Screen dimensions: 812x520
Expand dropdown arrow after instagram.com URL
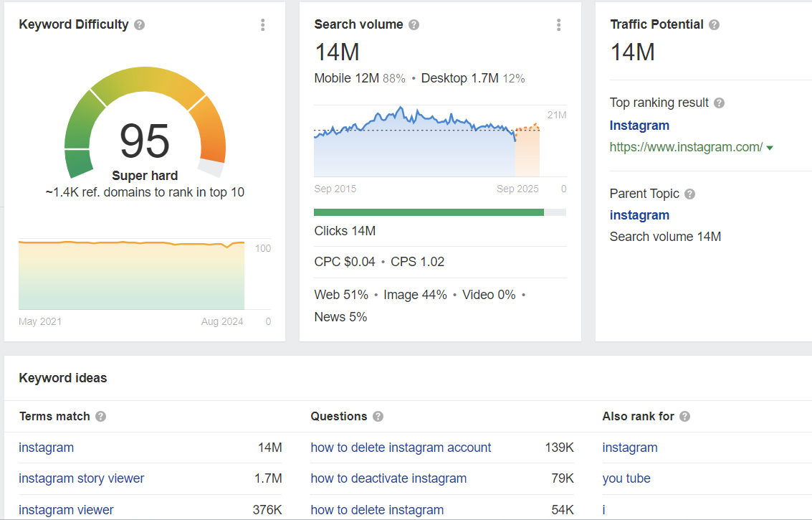point(770,148)
